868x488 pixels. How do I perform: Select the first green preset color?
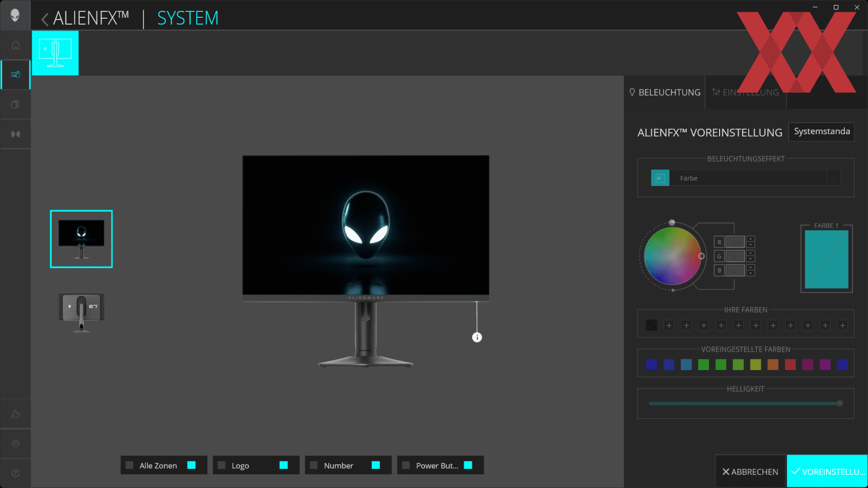(x=703, y=365)
